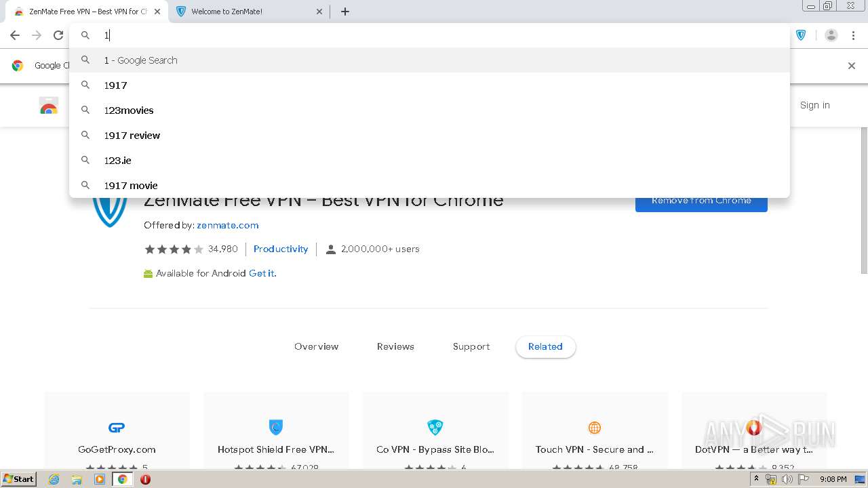Image resolution: width=868 pixels, height=488 pixels.
Task: Switch to Reviews tab
Action: [x=395, y=346]
